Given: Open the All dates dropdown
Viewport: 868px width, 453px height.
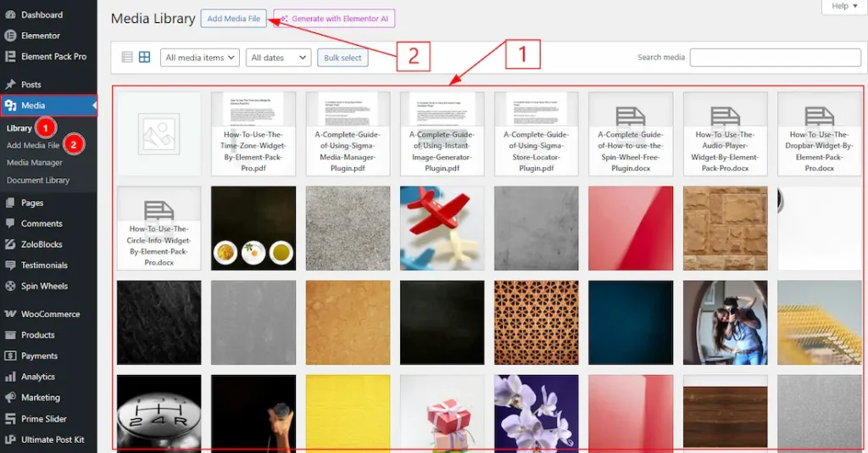Looking at the screenshot, I should [x=278, y=58].
